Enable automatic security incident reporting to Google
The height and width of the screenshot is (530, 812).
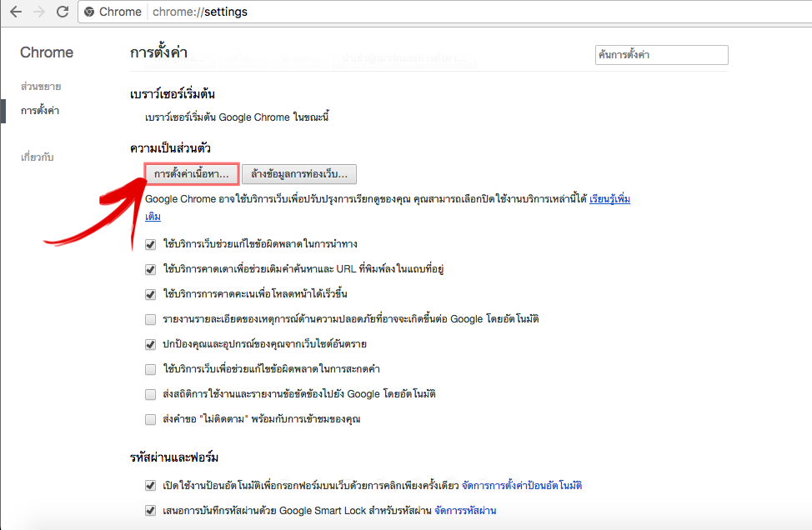pyautogui.click(x=150, y=319)
